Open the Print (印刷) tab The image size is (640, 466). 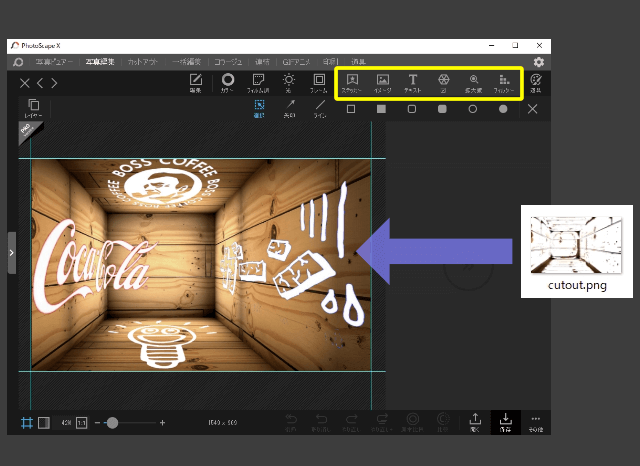[x=330, y=62]
